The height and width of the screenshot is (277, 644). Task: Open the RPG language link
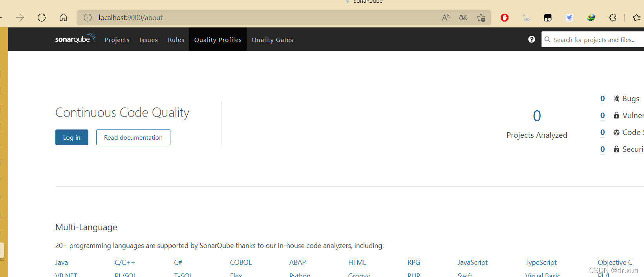pyautogui.click(x=414, y=262)
